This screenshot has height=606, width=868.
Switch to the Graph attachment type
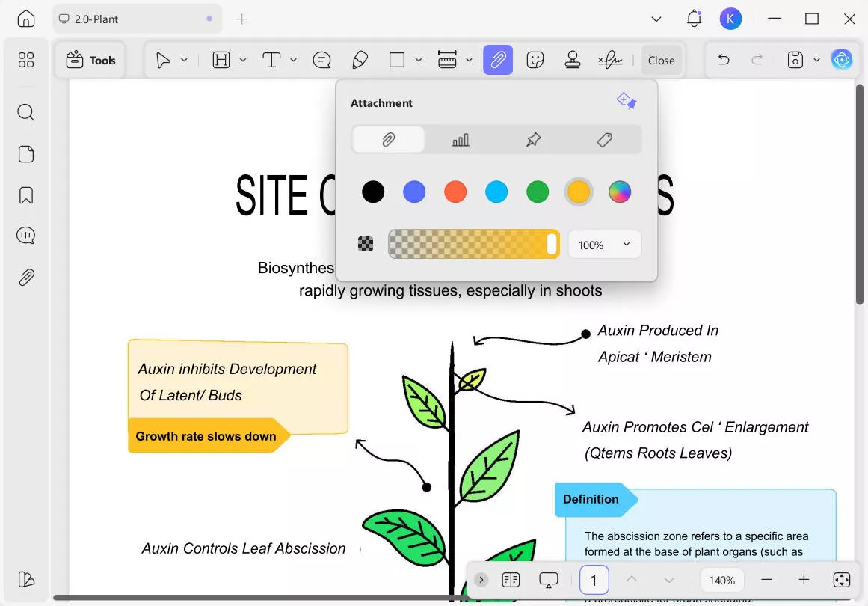461,139
